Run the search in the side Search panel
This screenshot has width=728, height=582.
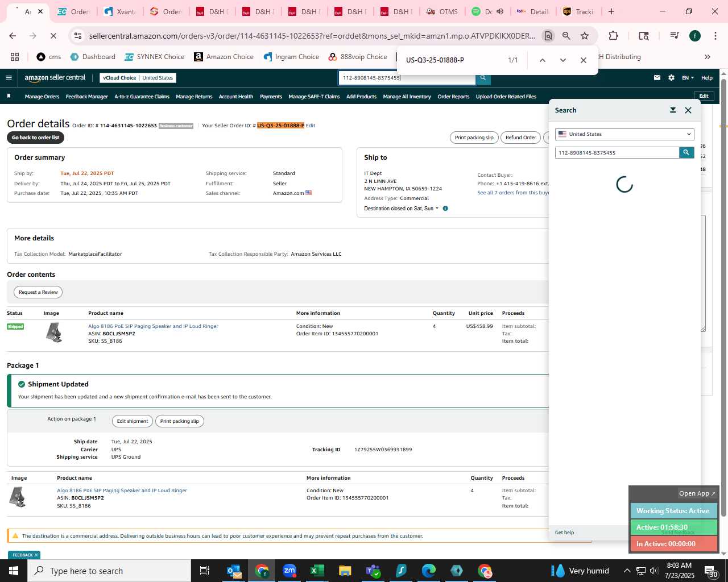(686, 152)
